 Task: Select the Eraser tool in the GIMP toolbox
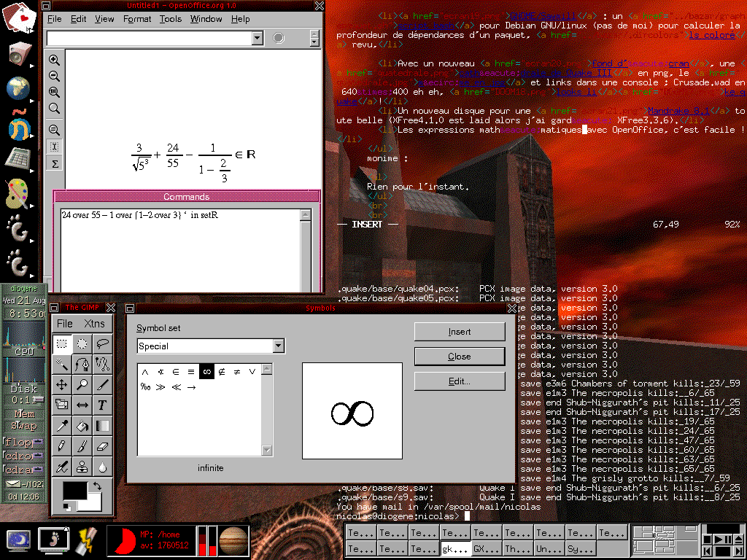pyautogui.click(x=102, y=445)
